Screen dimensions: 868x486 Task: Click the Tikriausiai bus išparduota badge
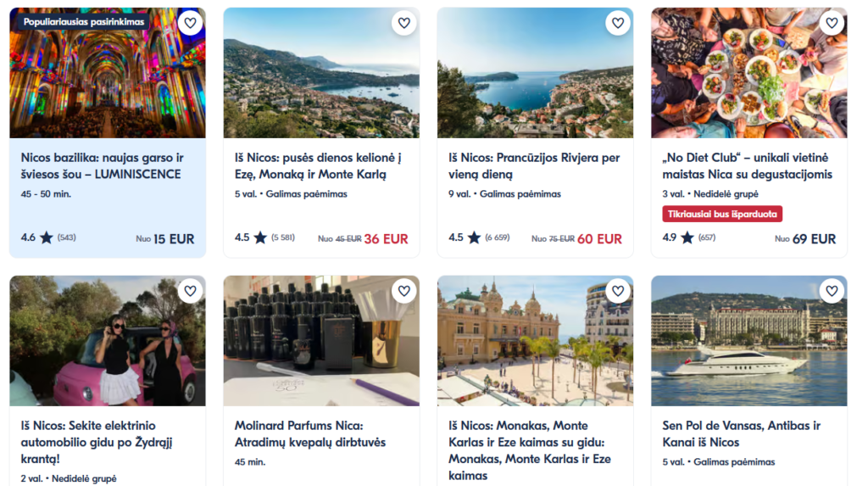point(722,214)
